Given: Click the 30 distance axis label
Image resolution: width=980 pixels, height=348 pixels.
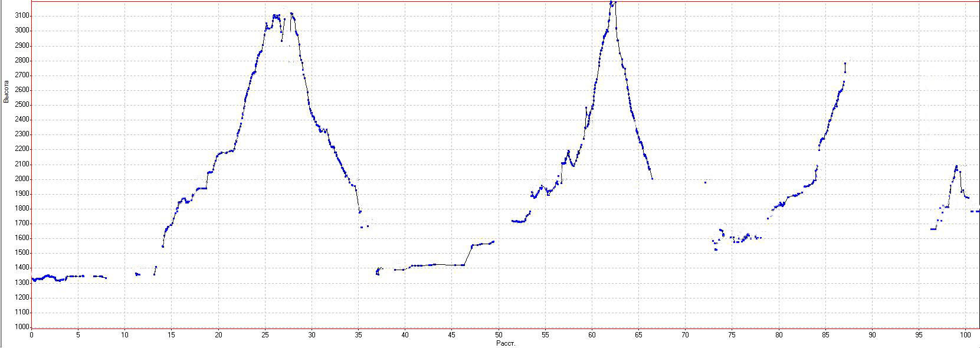Looking at the screenshot, I should pyautogui.click(x=312, y=335).
